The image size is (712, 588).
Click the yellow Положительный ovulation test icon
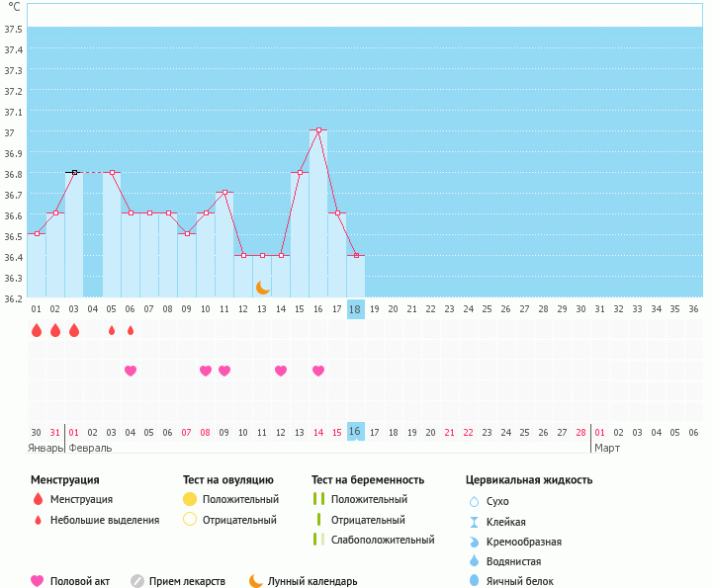pos(190,499)
